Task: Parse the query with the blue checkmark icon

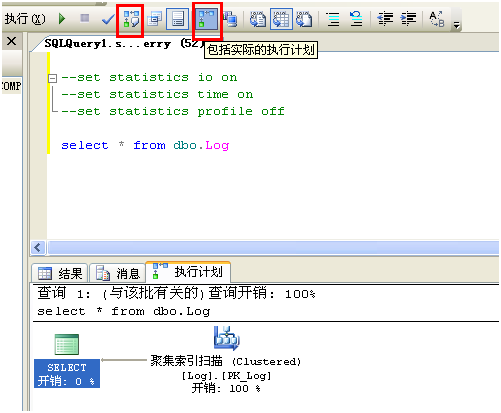Action: 107,19
